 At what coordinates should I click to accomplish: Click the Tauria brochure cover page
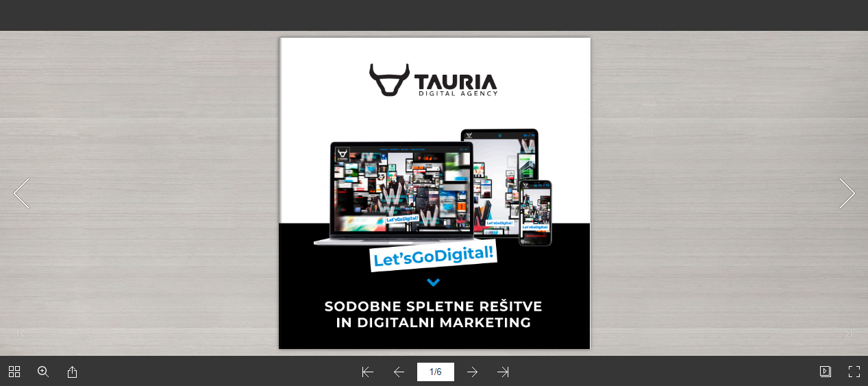(x=434, y=193)
